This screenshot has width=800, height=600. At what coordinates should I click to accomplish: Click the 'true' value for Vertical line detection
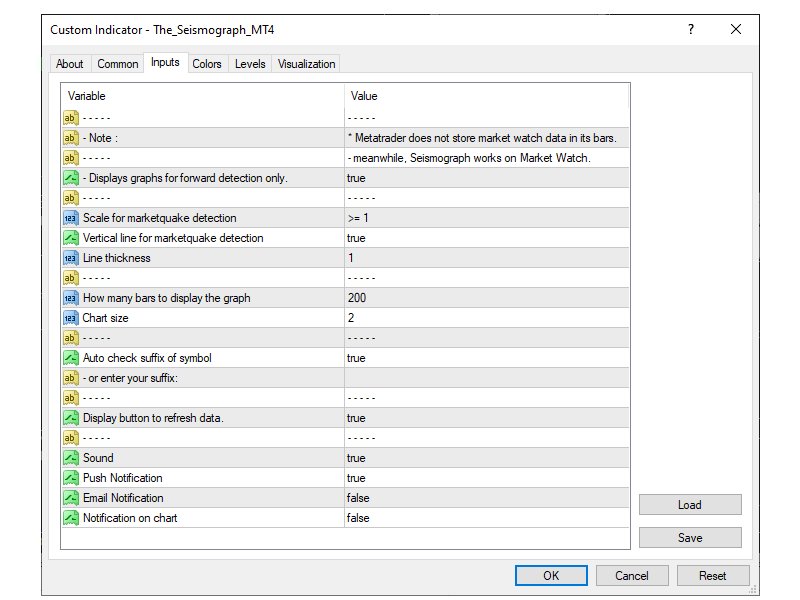coord(356,238)
